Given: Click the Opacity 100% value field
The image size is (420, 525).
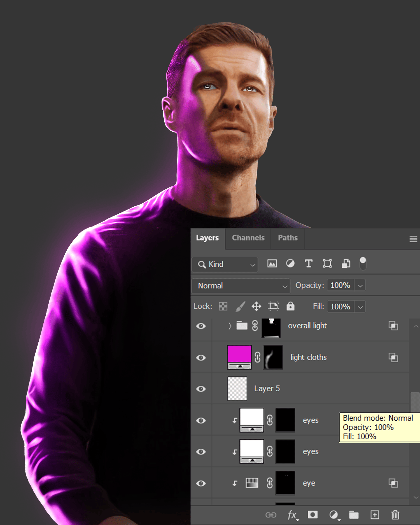Looking at the screenshot, I should (340, 285).
